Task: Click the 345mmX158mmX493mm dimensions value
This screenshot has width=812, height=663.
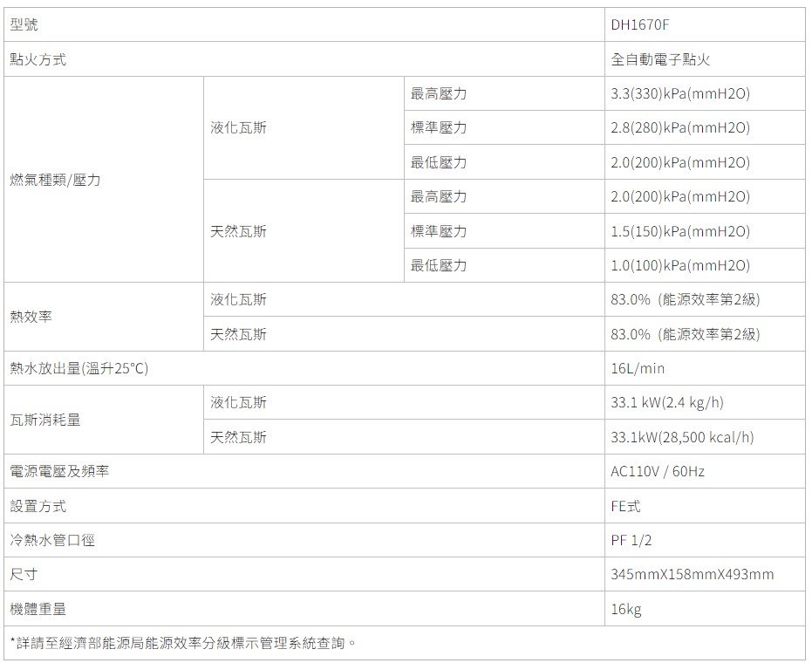Action: pyautogui.click(x=693, y=574)
